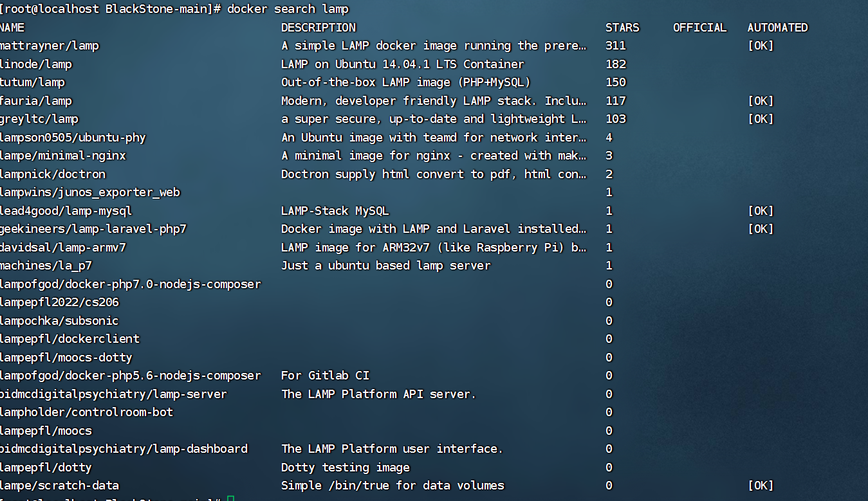Click the 'Dotty testing image' description
Viewport: 868px width, 501px height.
pos(346,468)
